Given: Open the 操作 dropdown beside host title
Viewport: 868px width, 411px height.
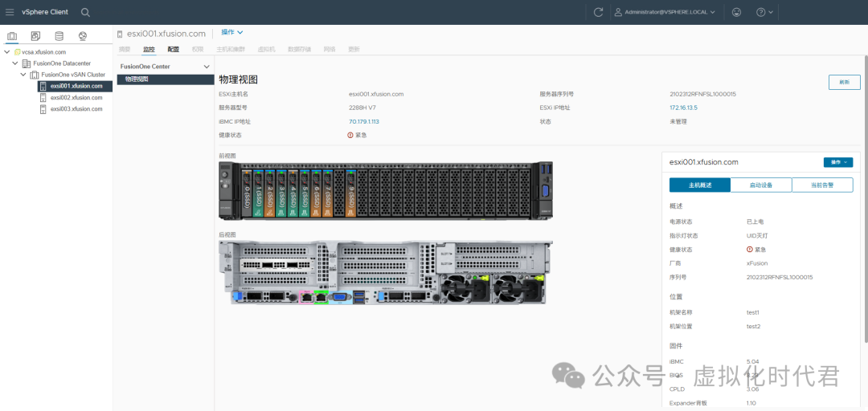Looking at the screenshot, I should (x=232, y=33).
